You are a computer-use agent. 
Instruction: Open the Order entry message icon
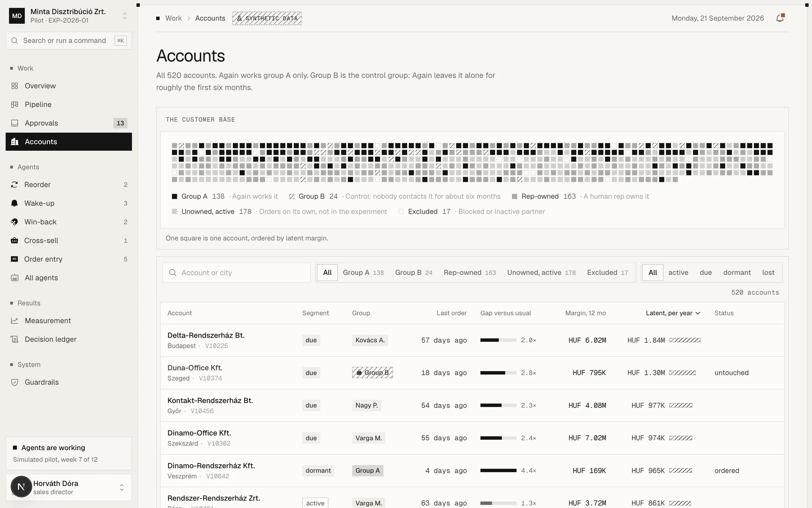coord(14,259)
